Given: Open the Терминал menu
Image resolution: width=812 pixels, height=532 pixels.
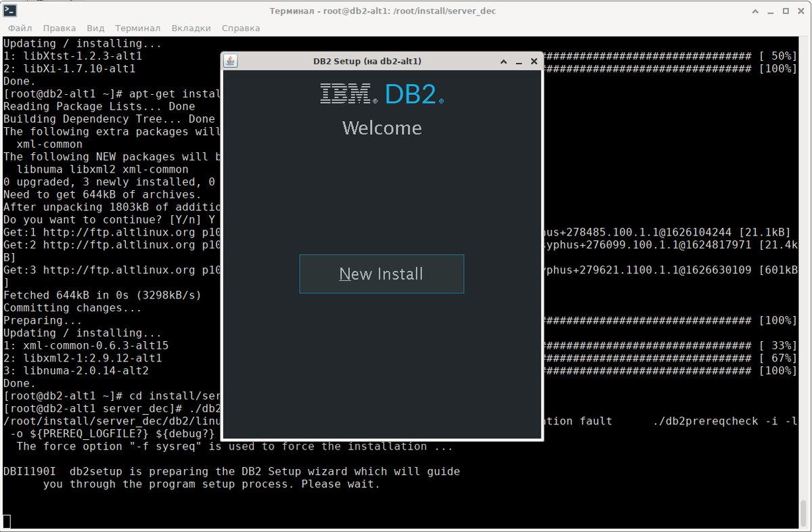Looking at the screenshot, I should (x=138, y=28).
